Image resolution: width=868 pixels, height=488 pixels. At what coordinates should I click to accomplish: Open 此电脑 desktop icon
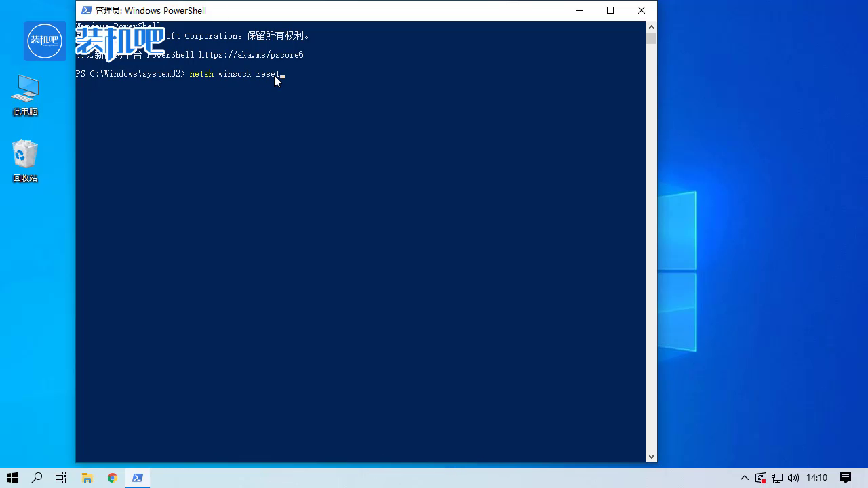pos(25,96)
